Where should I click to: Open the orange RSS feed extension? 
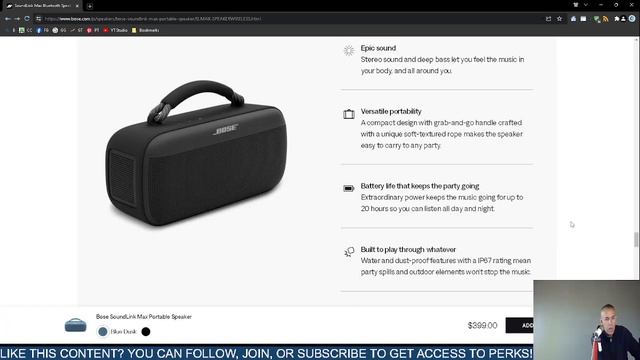(x=605, y=19)
